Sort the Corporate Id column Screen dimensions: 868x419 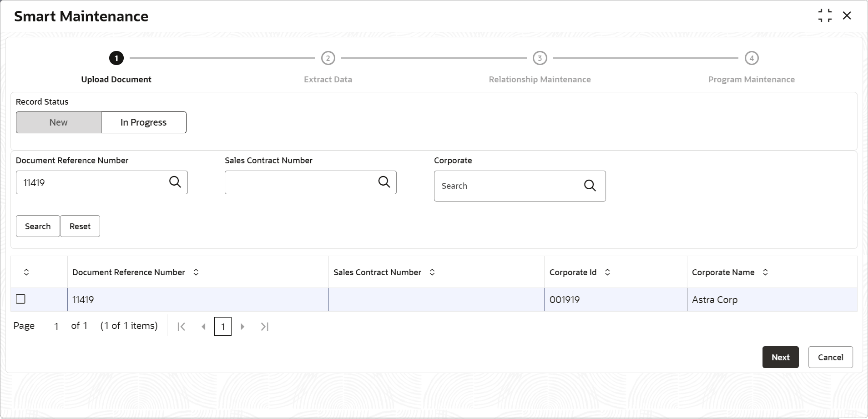[607, 272]
